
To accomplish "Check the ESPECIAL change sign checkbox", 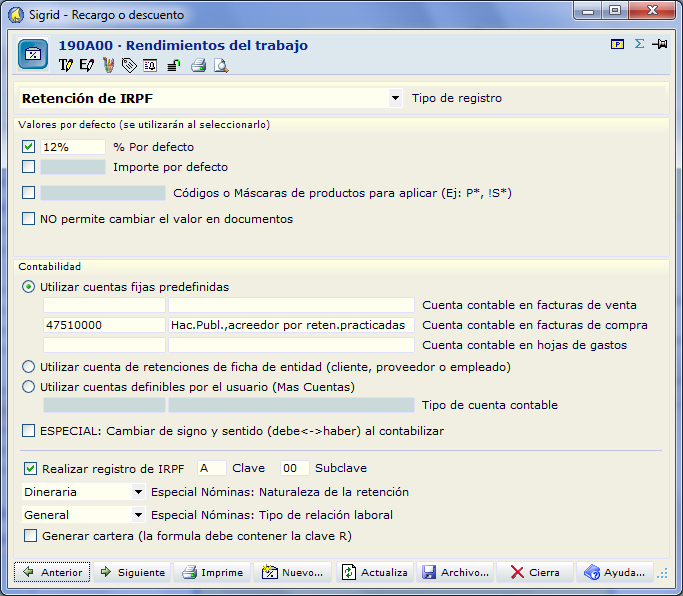I will point(28,431).
